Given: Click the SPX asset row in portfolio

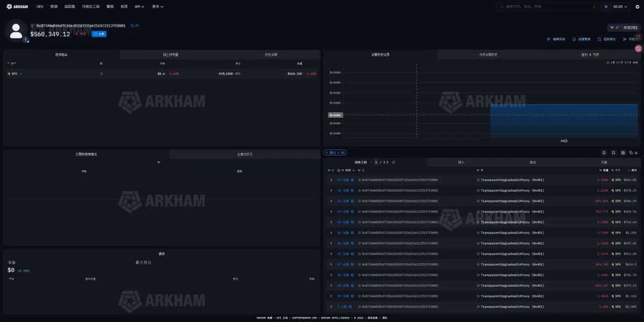Looking at the screenshot, I should (161, 74).
